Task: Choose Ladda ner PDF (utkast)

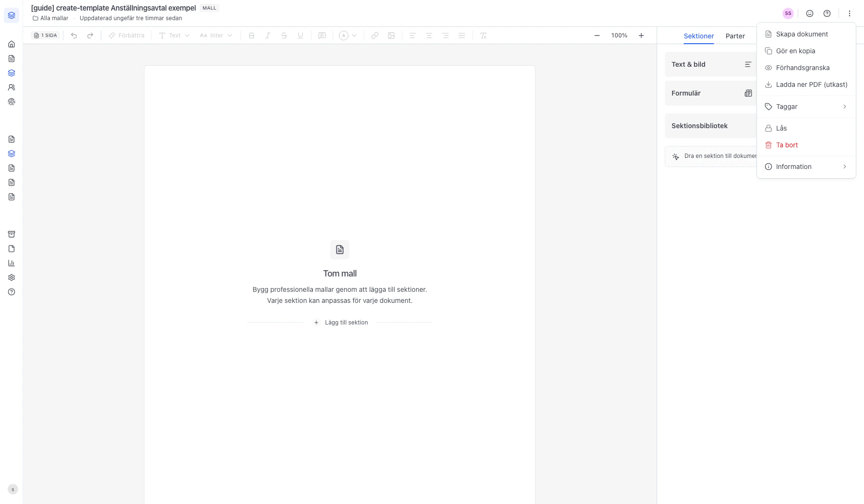Action: 806,84
